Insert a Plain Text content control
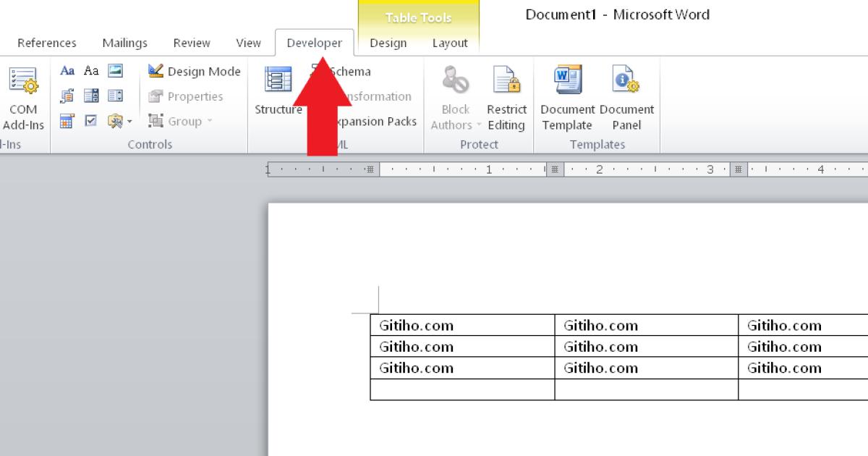The height and width of the screenshot is (456, 868). [x=91, y=71]
